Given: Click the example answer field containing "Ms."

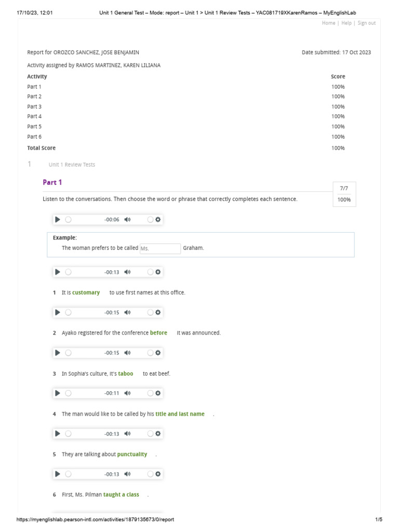Looking at the screenshot, I should 159,248.
